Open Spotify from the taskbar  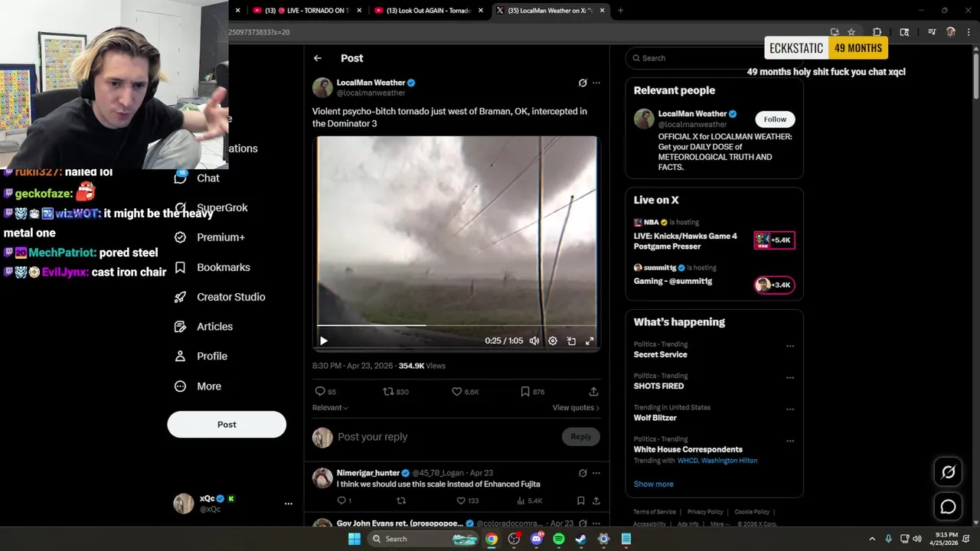point(559,539)
